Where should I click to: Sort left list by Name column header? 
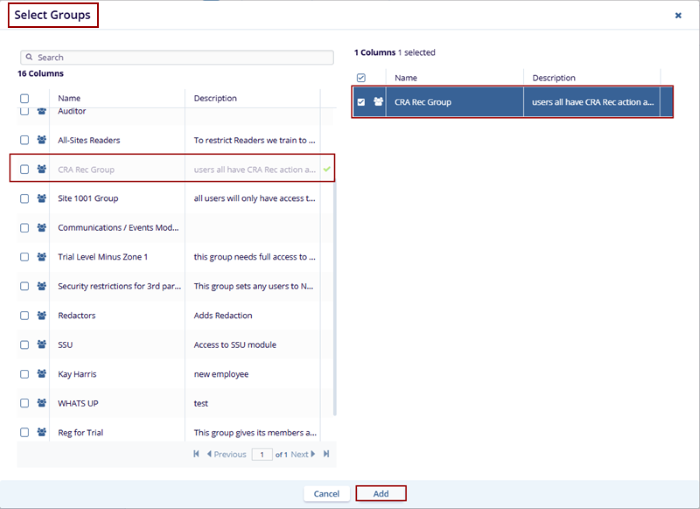[x=69, y=98]
